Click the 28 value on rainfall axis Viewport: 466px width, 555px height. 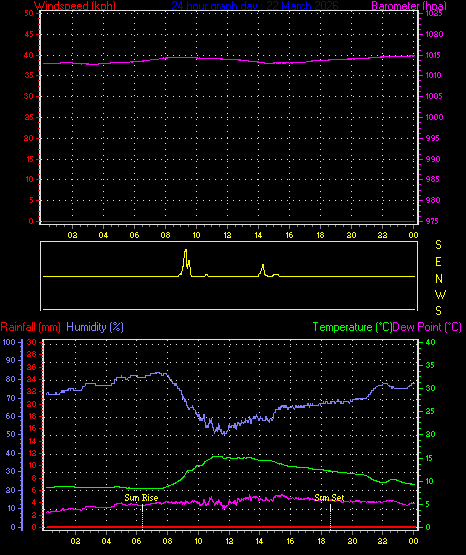tap(32, 354)
